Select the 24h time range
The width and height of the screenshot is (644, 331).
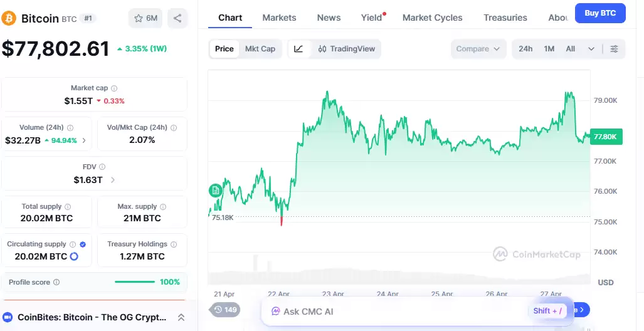(x=525, y=49)
